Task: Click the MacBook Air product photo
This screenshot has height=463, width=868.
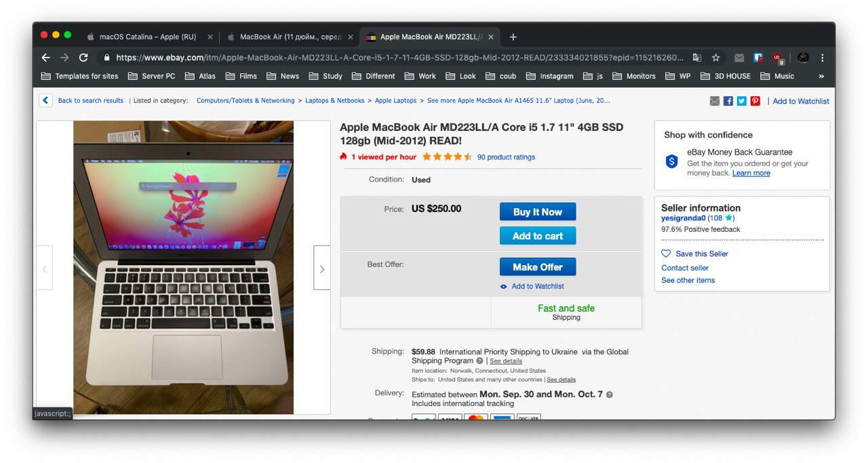Action: point(183,267)
